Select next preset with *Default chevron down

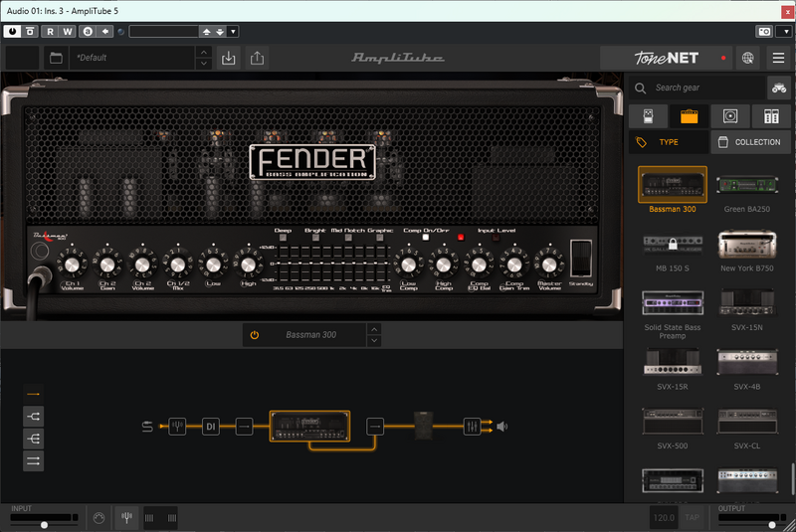204,64
